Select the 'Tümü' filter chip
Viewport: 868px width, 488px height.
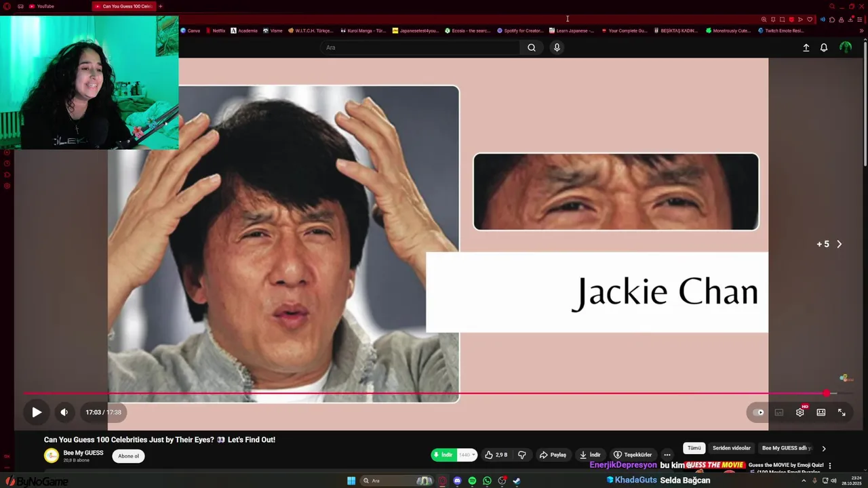pyautogui.click(x=694, y=448)
